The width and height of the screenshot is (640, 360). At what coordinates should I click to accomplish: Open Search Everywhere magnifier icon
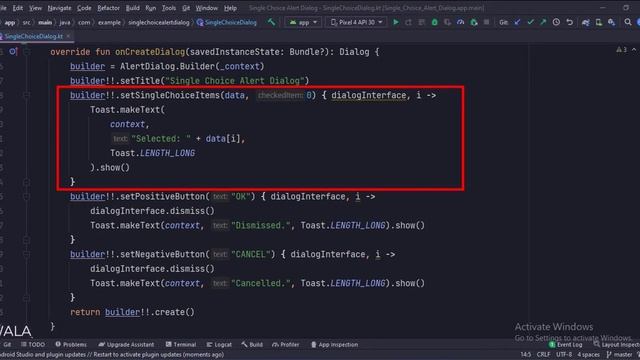tap(628, 22)
